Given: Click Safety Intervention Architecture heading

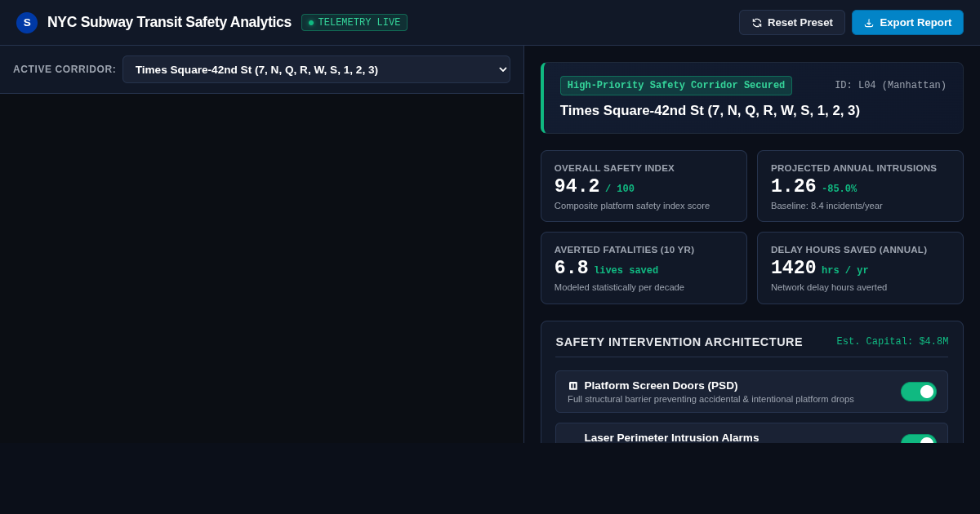Looking at the screenshot, I should [x=679, y=342].
